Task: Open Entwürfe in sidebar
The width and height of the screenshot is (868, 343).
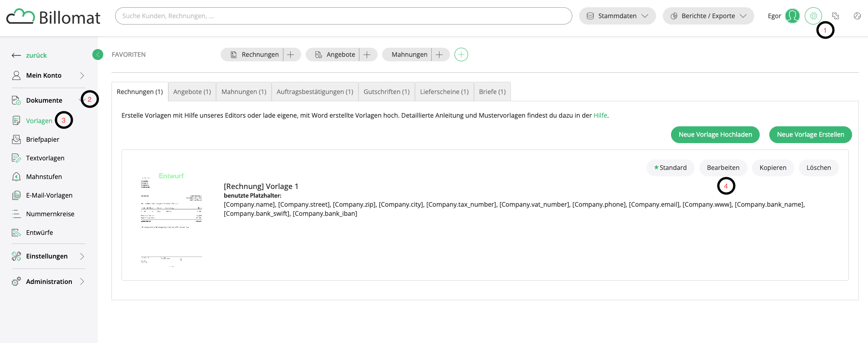Action: click(40, 233)
